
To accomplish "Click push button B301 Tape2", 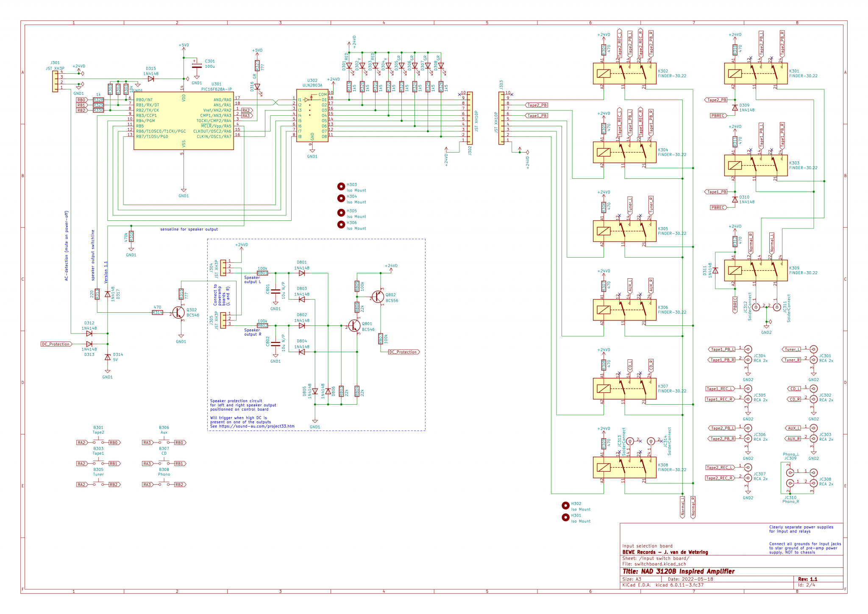I will [x=98, y=442].
